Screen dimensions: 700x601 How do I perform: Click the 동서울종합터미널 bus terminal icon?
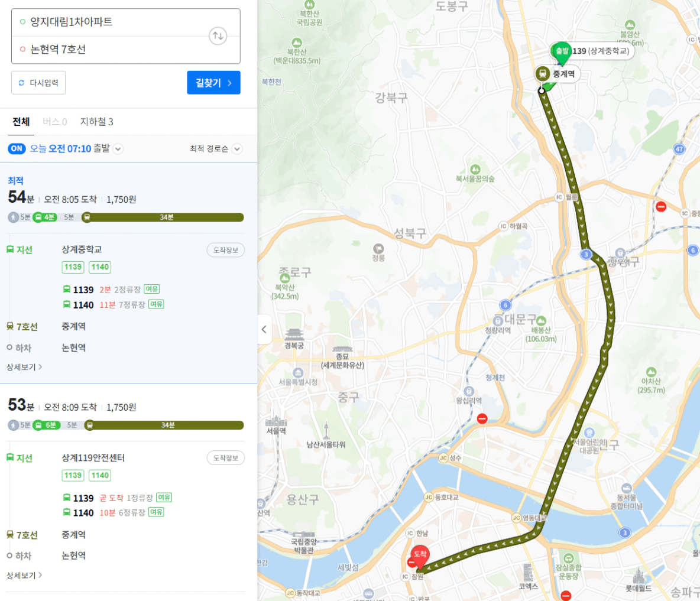[x=626, y=488]
